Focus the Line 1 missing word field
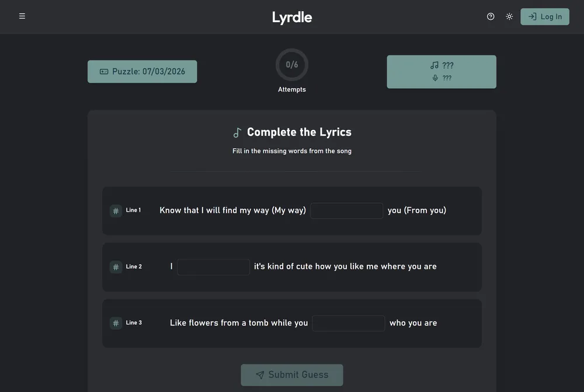 pos(346,211)
